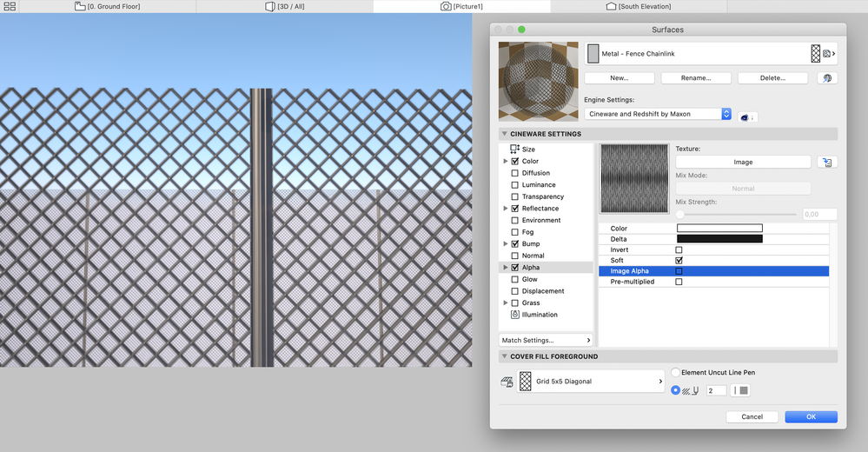Viewport: 868px width, 452px height.
Task: Click the white Color swatch
Action: (x=719, y=229)
